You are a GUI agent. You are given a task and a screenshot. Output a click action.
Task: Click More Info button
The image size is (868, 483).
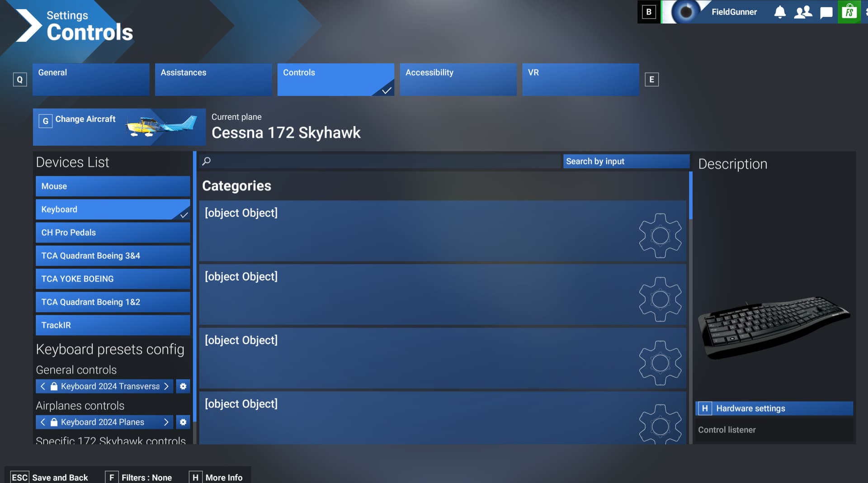coord(217,478)
